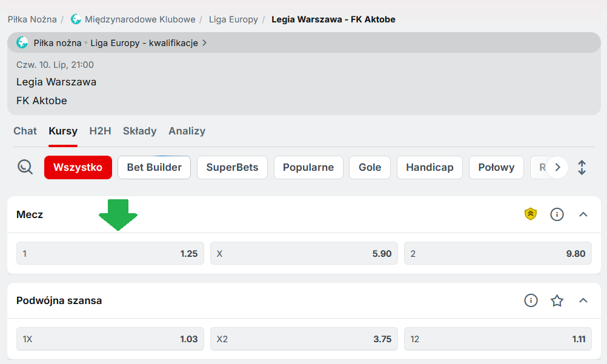The image size is (607, 364).
Task: Click globe icon in the match header
Action: point(22,43)
